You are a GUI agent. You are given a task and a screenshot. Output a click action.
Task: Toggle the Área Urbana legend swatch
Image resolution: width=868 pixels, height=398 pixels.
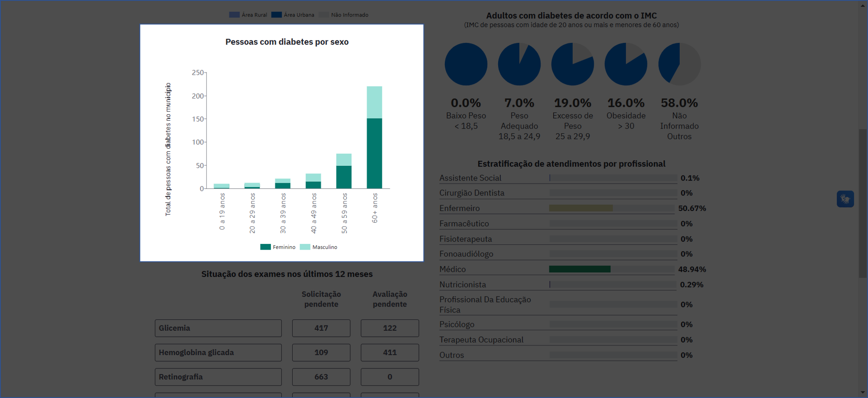click(x=276, y=15)
